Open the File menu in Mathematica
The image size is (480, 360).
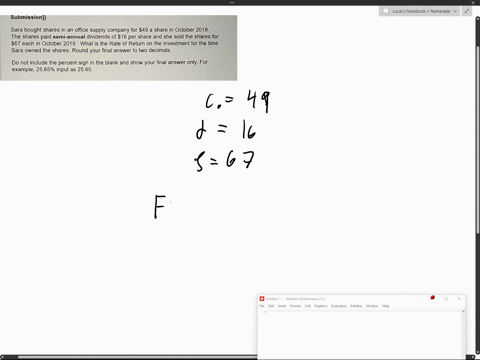click(262, 306)
